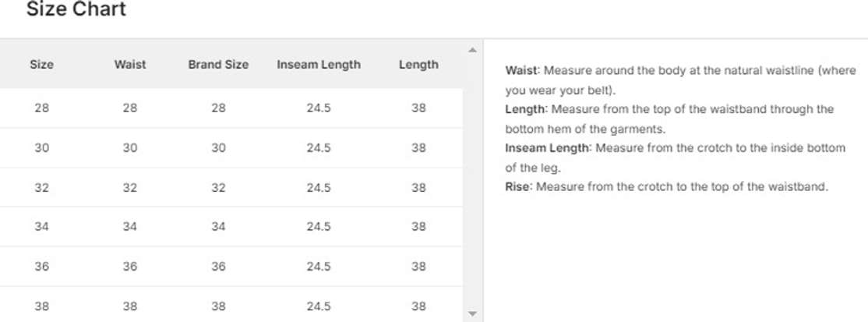
Task: Click the Length column header
Action: [x=418, y=65]
